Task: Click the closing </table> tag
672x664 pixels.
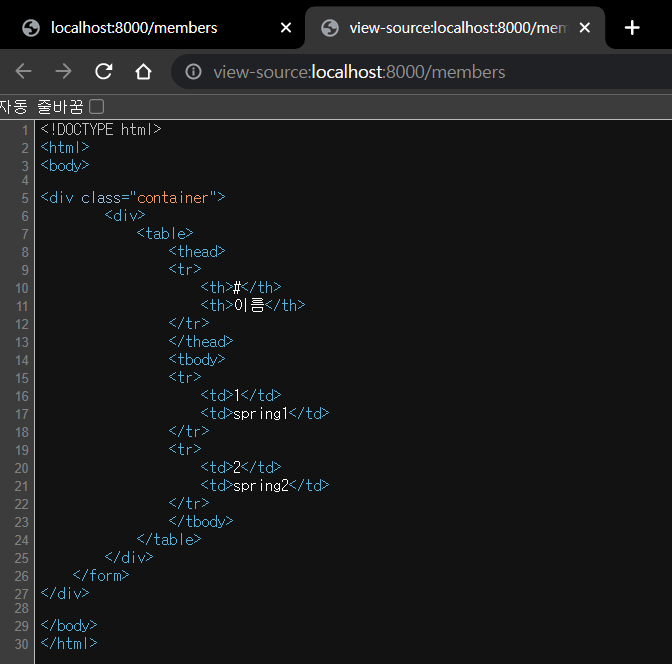Action: 169,540
